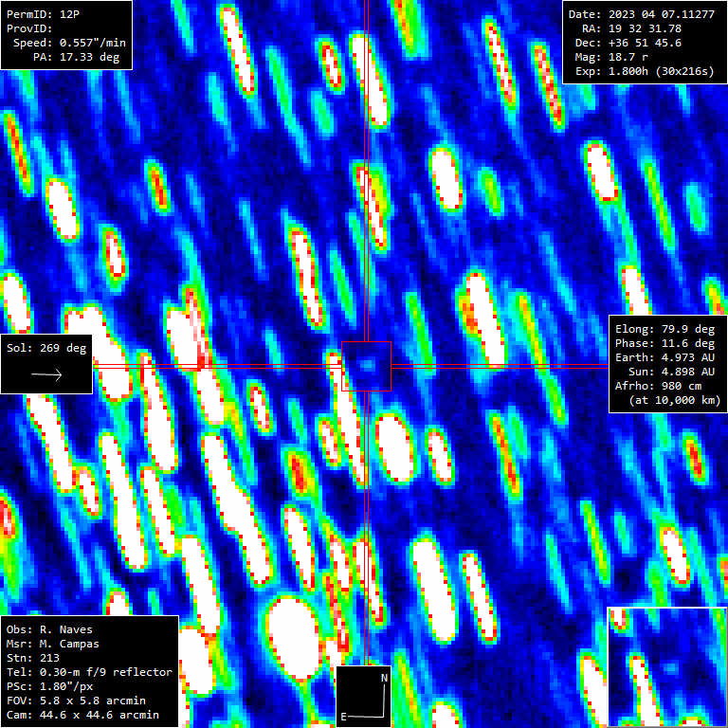Screen dimensions: 728x728
Task: Click the Sol: 269 deg label
Action: pos(46,348)
